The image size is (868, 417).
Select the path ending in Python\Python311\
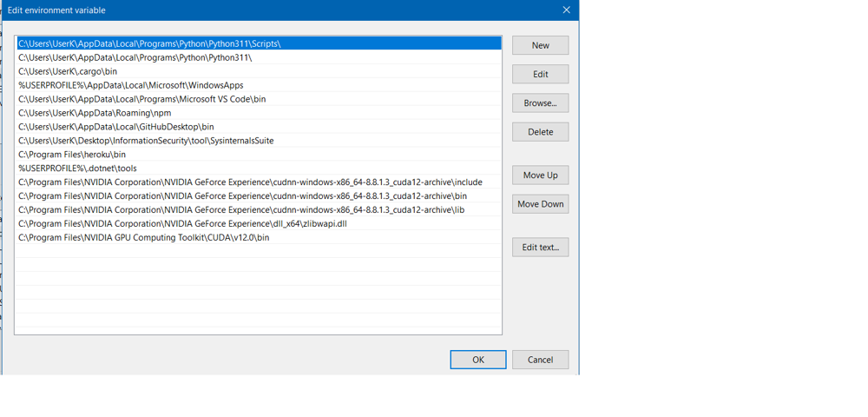tap(259, 57)
